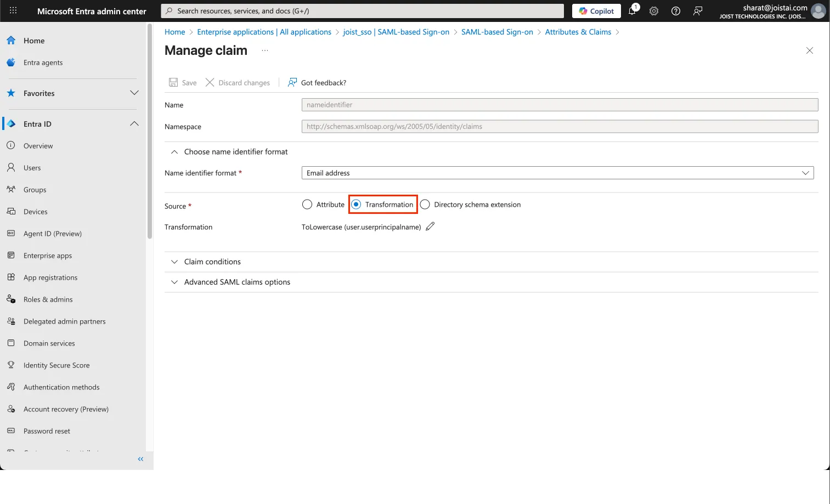The image size is (830, 504).
Task: Expand the Favorites chevron in sidebar
Action: pyautogui.click(x=134, y=93)
